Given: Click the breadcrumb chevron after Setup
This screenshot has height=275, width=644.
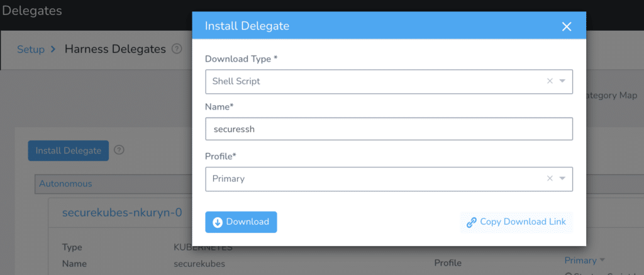Looking at the screenshot, I should click(x=53, y=49).
